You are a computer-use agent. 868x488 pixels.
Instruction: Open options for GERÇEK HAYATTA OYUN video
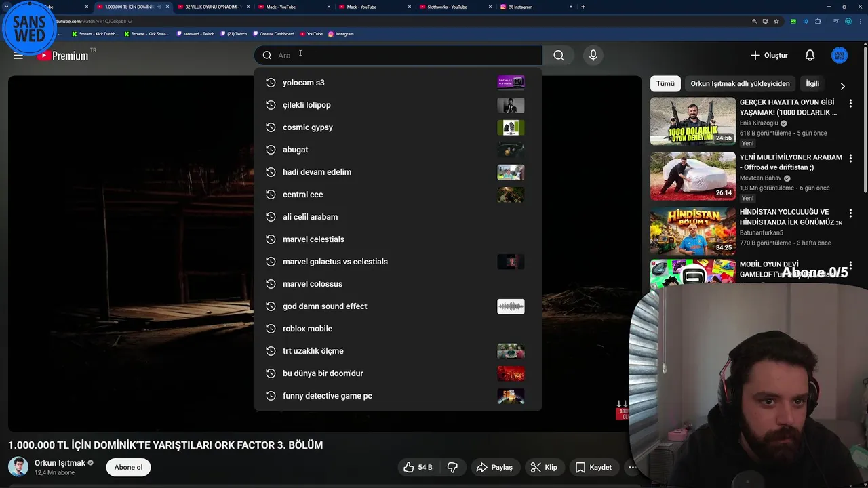(850, 104)
